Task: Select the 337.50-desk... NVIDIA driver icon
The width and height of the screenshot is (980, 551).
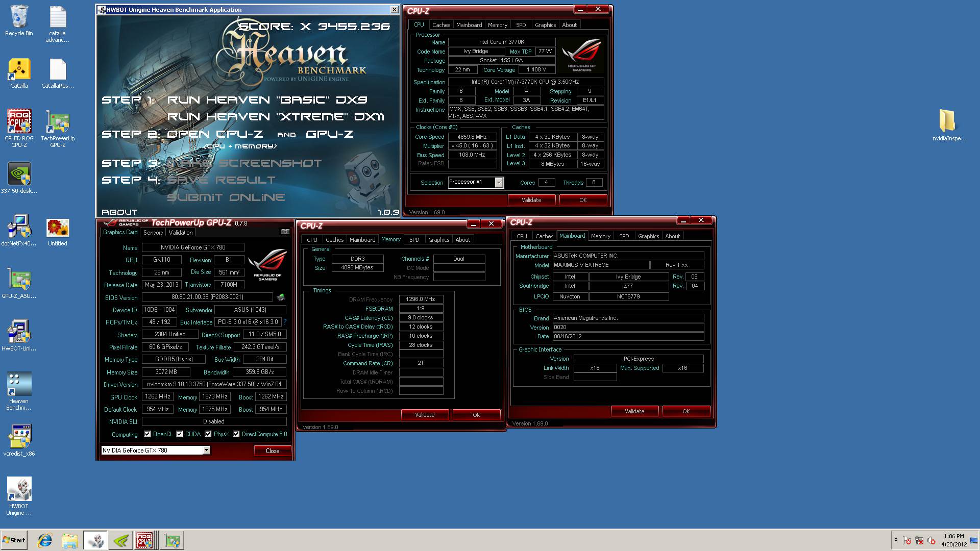Action: click(x=19, y=178)
